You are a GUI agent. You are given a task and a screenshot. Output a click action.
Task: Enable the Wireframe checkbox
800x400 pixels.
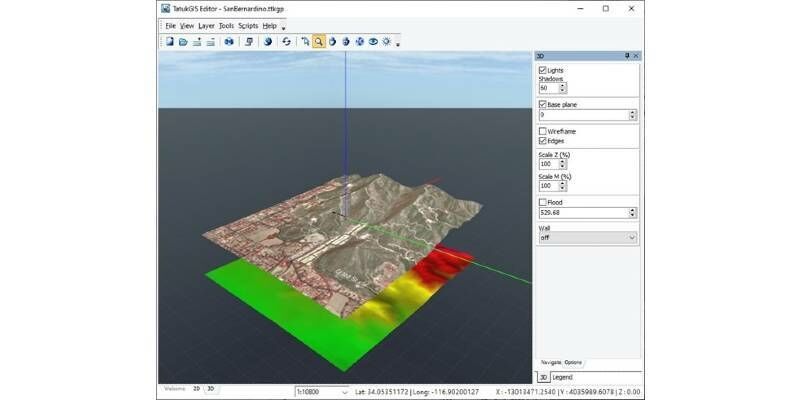click(x=542, y=132)
